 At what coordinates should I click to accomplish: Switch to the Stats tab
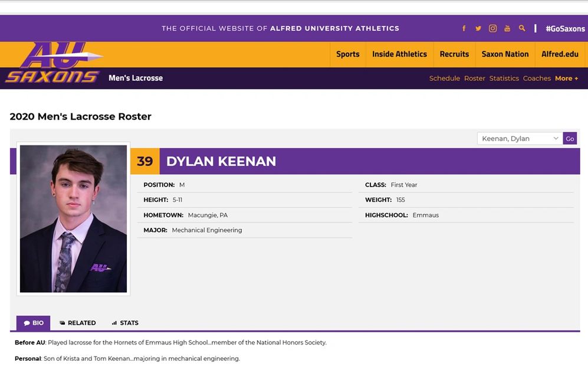click(x=125, y=323)
